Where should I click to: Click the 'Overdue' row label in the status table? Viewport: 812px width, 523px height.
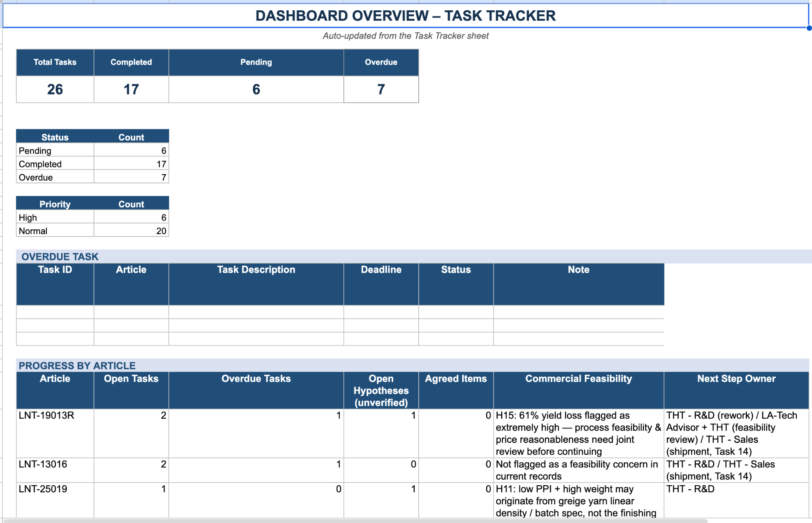(55, 177)
